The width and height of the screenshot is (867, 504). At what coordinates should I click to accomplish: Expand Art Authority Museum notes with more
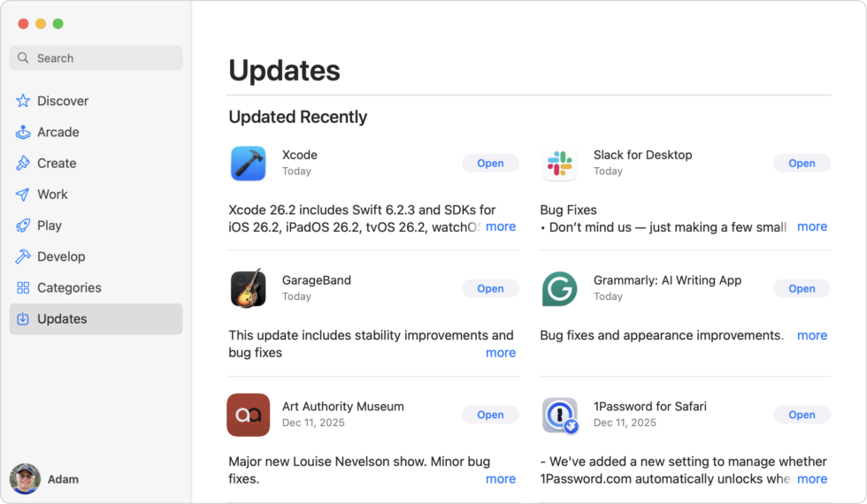[x=501, y=478]
